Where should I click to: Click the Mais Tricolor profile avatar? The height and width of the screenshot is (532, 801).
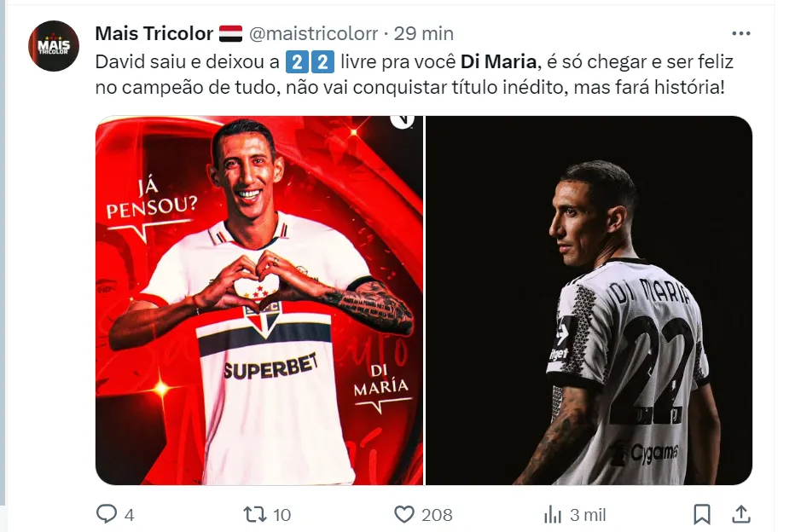click(x=54, y=46)
